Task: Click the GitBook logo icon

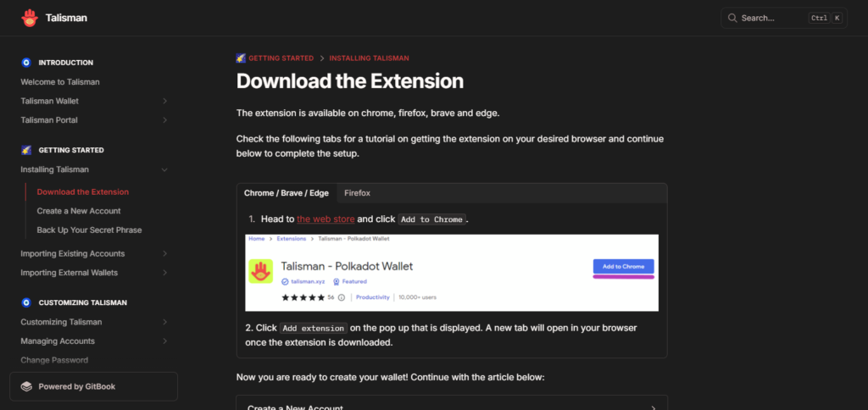Action: [26, 387]
